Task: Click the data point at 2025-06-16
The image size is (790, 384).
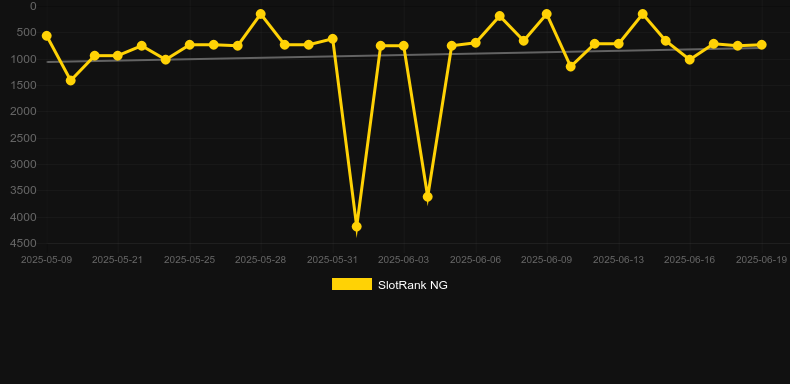Action: pos(690,59)
